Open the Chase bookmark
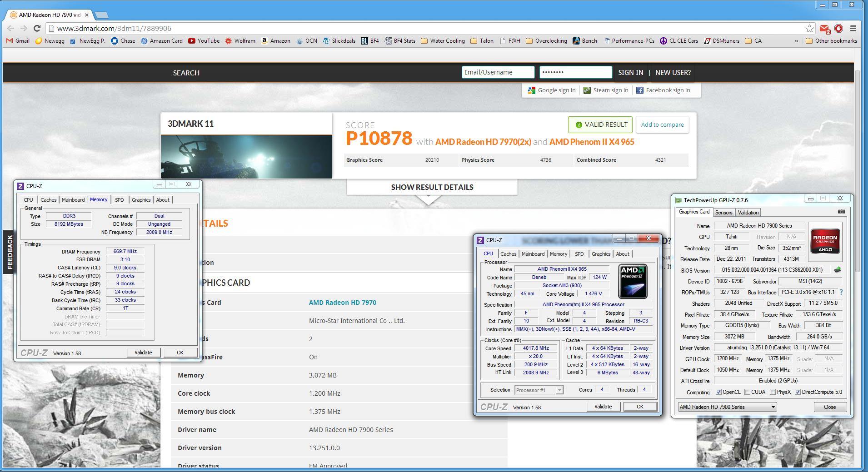 click(123, 41)
